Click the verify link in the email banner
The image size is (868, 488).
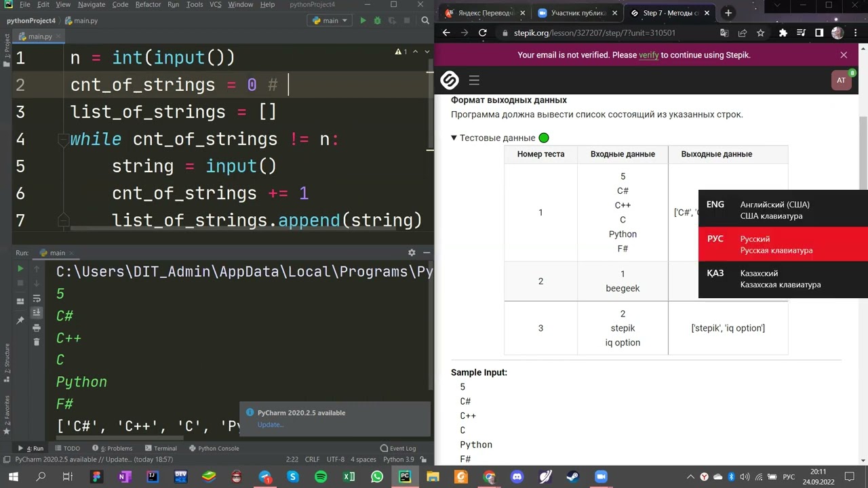(648, 55)
